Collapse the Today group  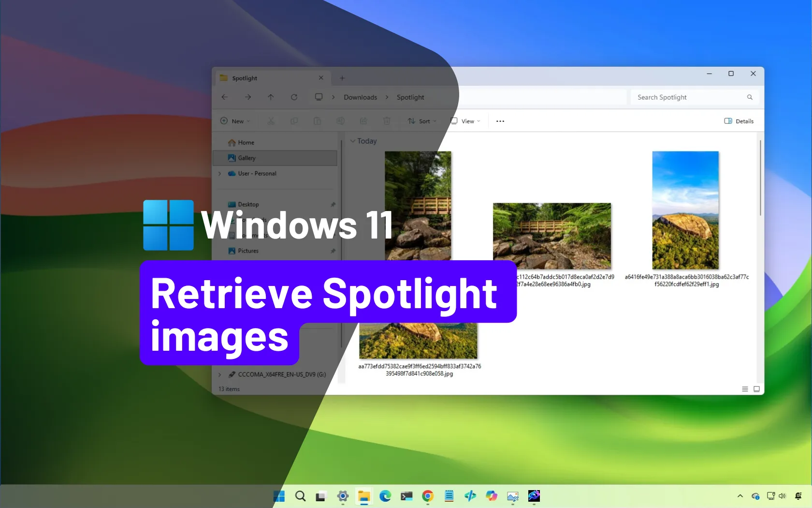353,141
